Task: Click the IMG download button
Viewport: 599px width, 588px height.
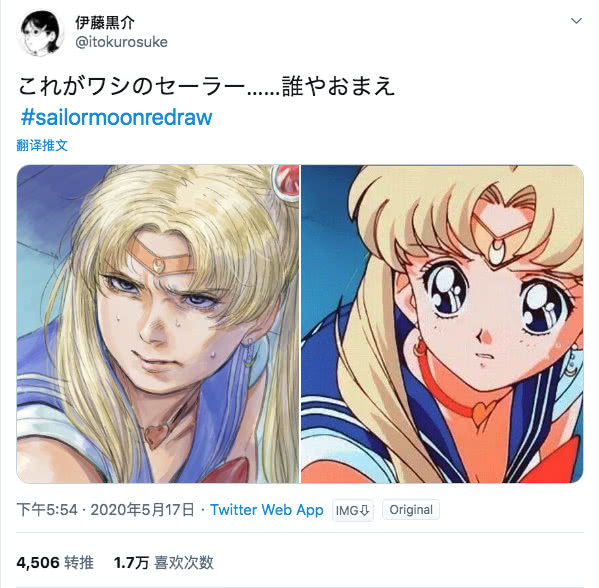Action: (352, 510)
